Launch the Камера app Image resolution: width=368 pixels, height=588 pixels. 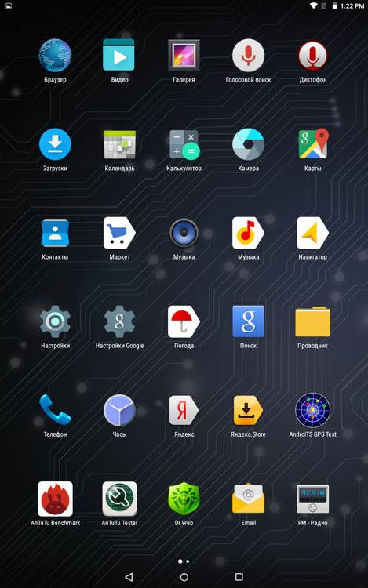pos(248,144)
